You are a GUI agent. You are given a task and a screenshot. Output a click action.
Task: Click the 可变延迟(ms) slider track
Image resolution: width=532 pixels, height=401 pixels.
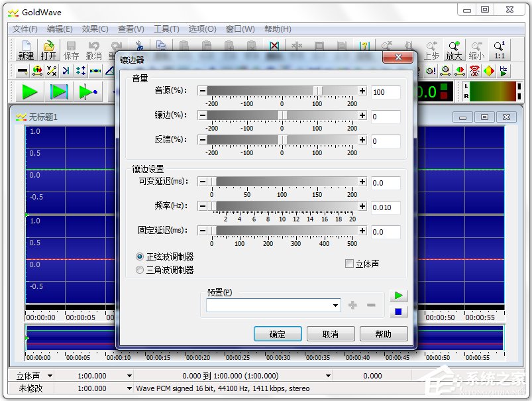282,182
